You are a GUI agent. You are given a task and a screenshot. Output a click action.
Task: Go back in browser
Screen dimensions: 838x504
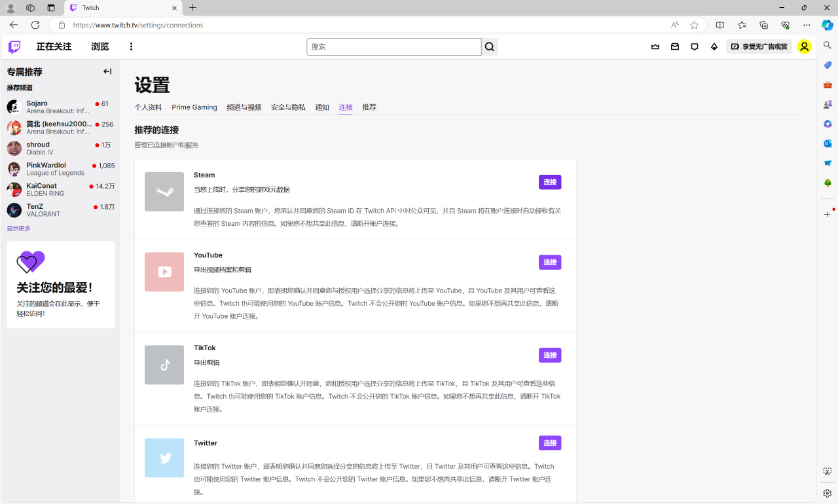(14, 25)
